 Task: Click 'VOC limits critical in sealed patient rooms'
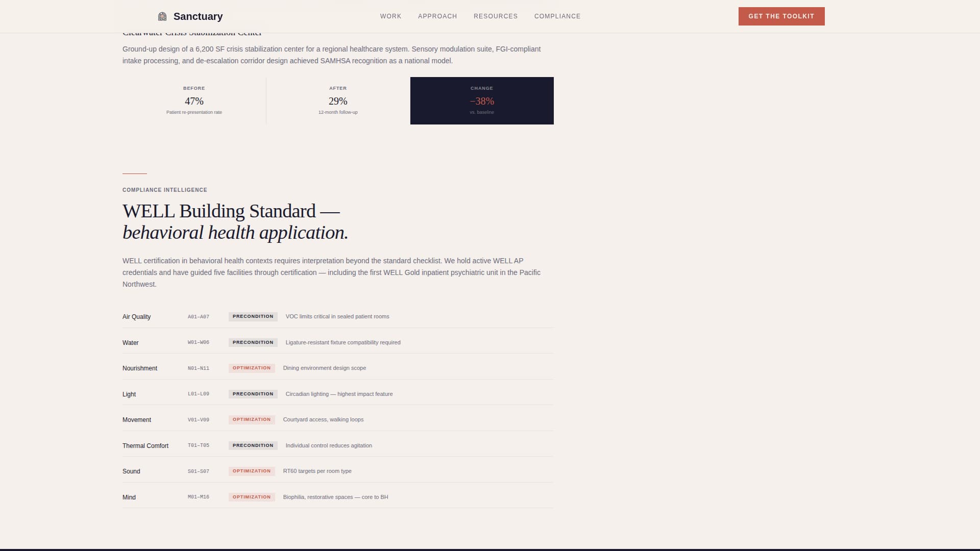pos(337,316)
